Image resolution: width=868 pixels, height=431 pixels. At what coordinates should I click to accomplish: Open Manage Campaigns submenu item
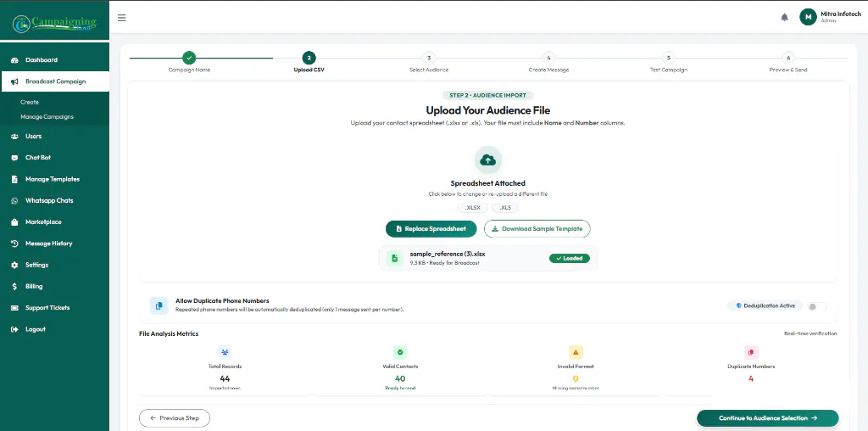coord(47,117)
